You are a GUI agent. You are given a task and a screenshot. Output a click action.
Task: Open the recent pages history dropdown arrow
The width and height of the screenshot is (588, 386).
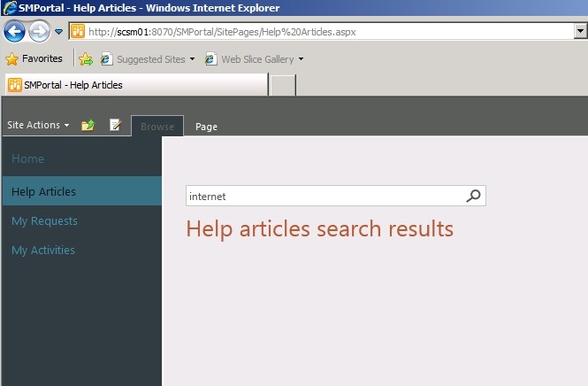[x=59, y=32]
